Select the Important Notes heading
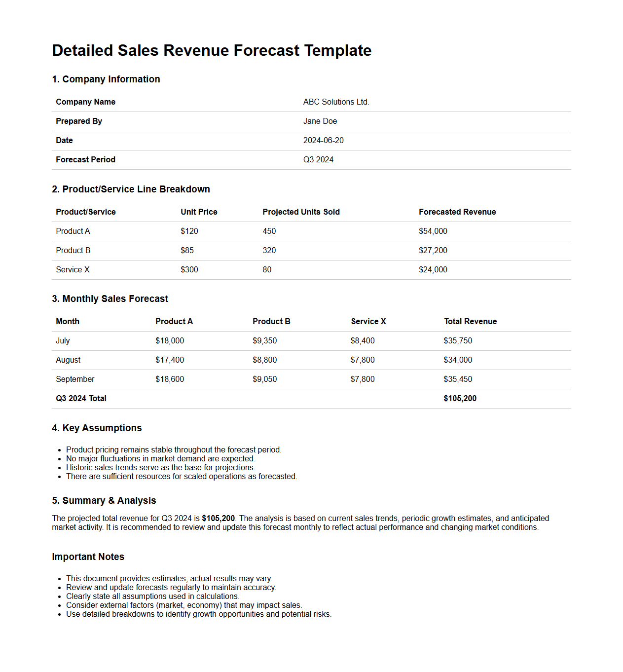 click(88, 557)
